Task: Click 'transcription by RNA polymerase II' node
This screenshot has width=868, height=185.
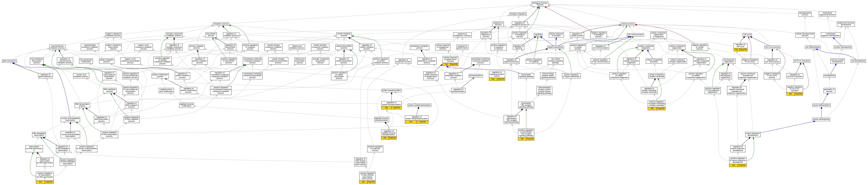Action: [x=34, y=148]
